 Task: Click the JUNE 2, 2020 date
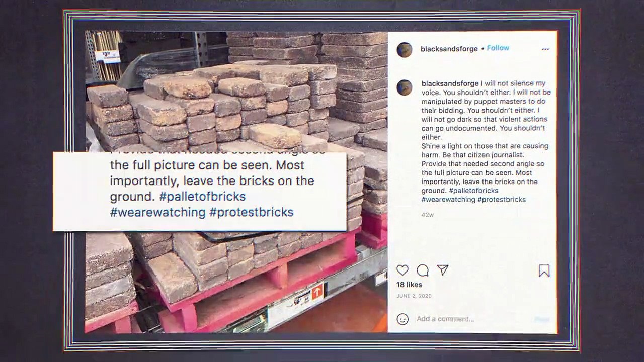414,296
